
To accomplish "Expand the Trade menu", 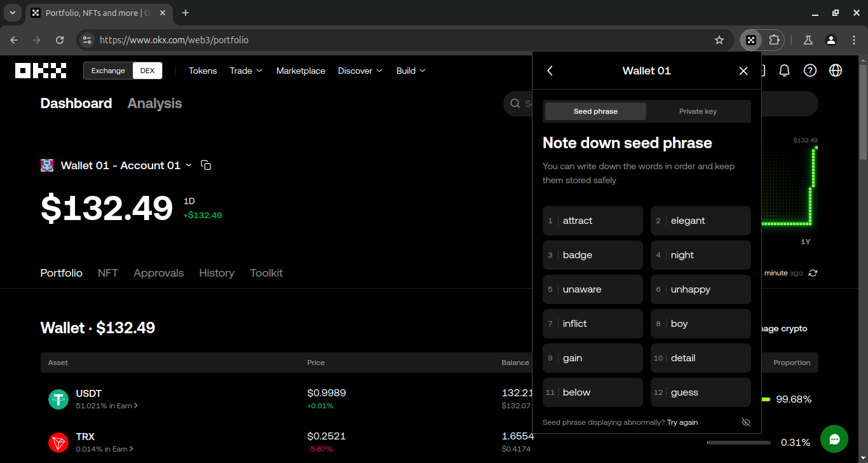I will coord(246,71).
